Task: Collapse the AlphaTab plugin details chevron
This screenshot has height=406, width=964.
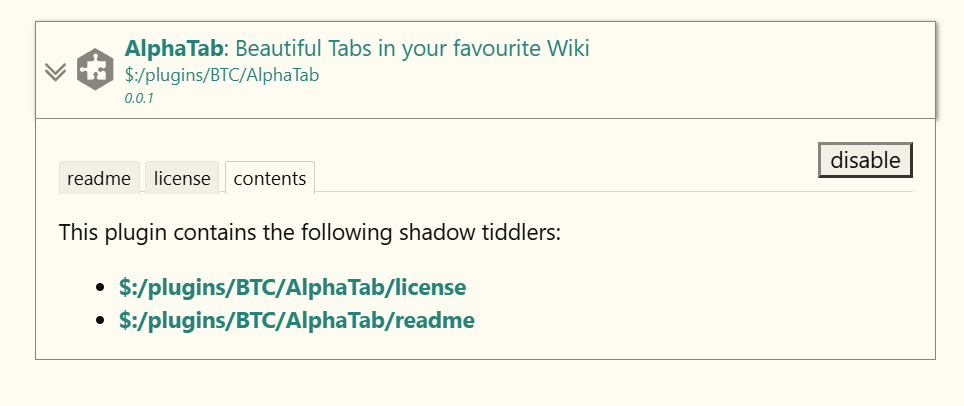Action: (x=55, y=72)
